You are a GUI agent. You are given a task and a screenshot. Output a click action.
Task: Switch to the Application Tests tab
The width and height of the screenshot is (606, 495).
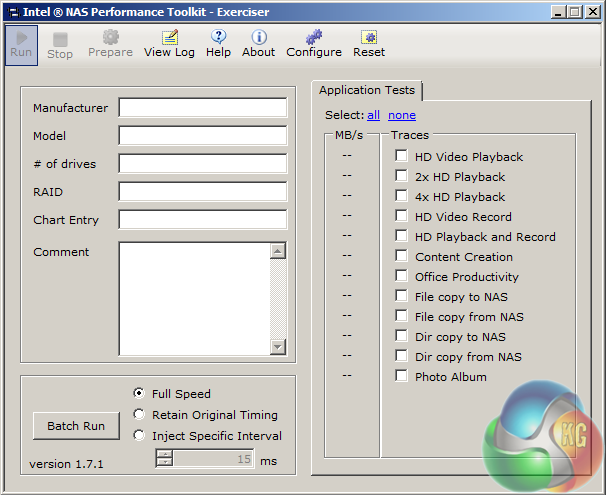pos(367,90)
